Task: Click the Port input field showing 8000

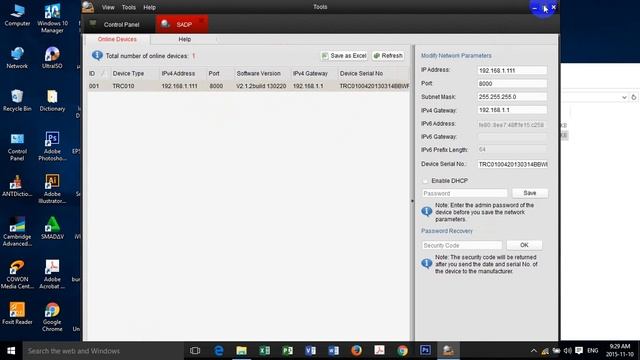Action: 512,84
